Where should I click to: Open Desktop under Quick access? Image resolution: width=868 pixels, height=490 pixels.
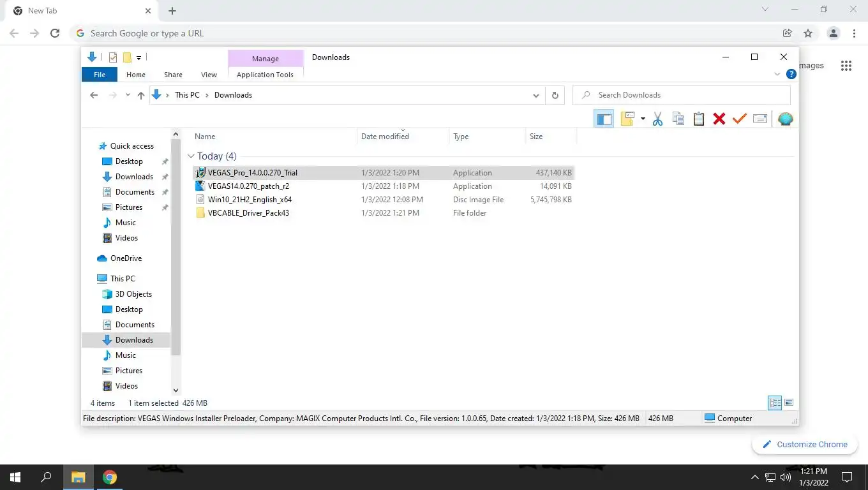(128, 161)
